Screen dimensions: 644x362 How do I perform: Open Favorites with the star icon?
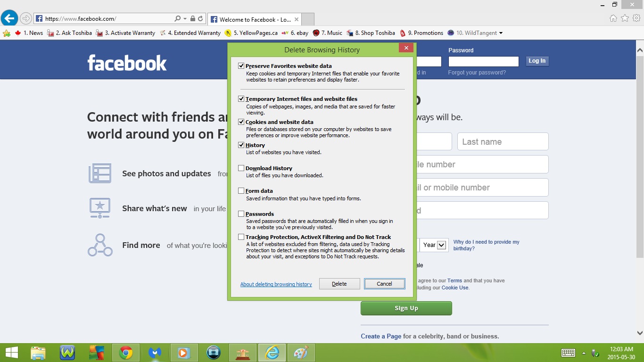point(625,18)
